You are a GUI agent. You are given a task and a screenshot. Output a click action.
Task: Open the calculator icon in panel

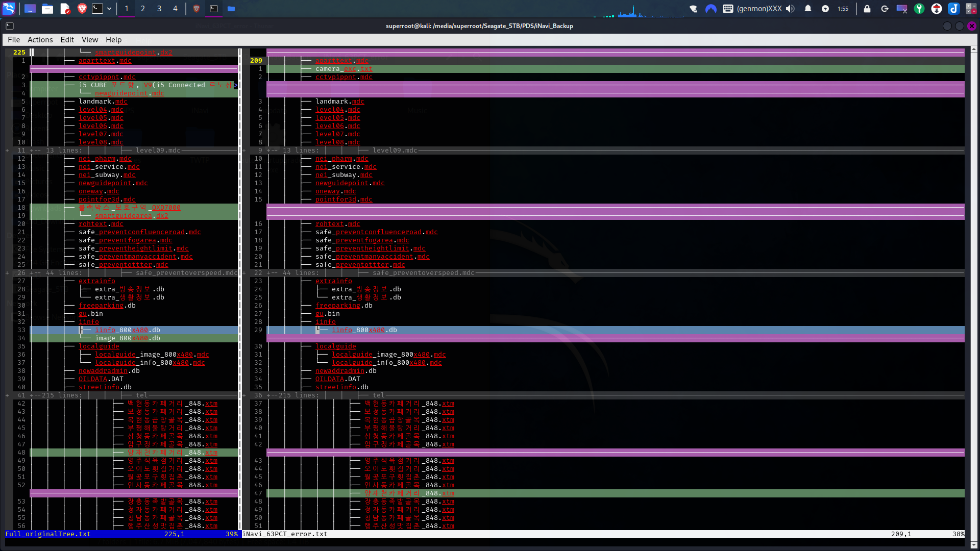point(971,9)
